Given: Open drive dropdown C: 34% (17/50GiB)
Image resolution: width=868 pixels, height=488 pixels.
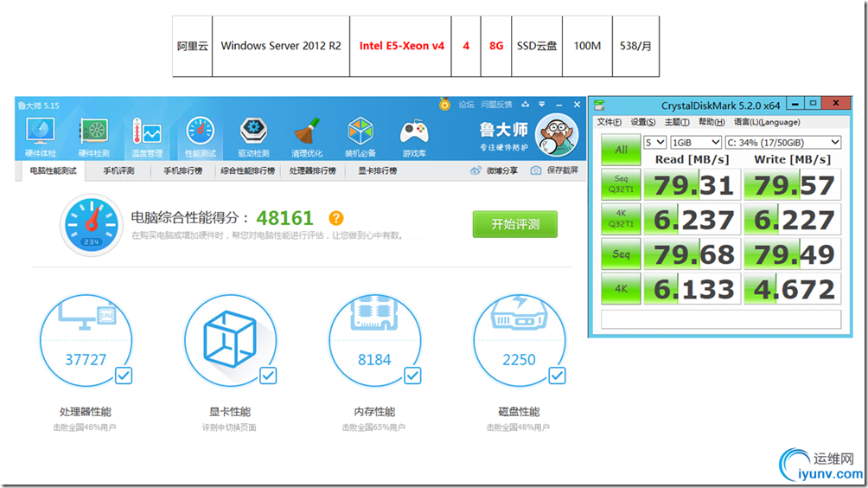Looking at the screenshot, I should (x=782, y=143).
